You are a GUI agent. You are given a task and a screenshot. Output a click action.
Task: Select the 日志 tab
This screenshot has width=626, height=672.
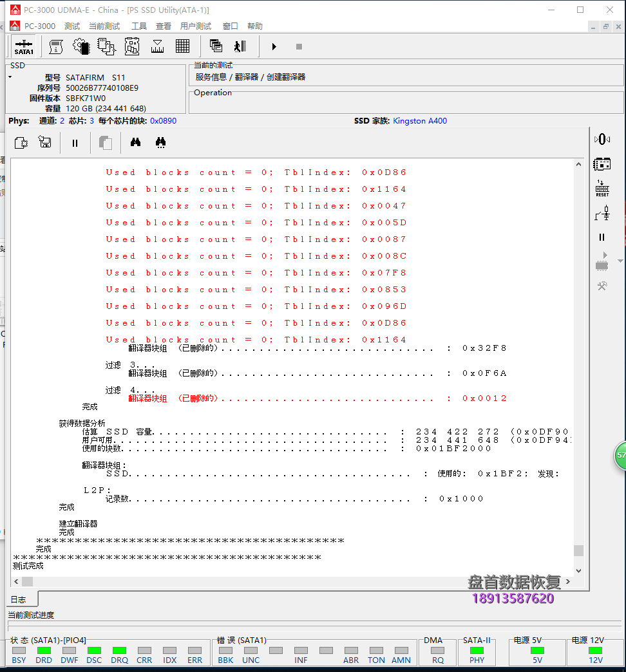click(x=18, y=599)
